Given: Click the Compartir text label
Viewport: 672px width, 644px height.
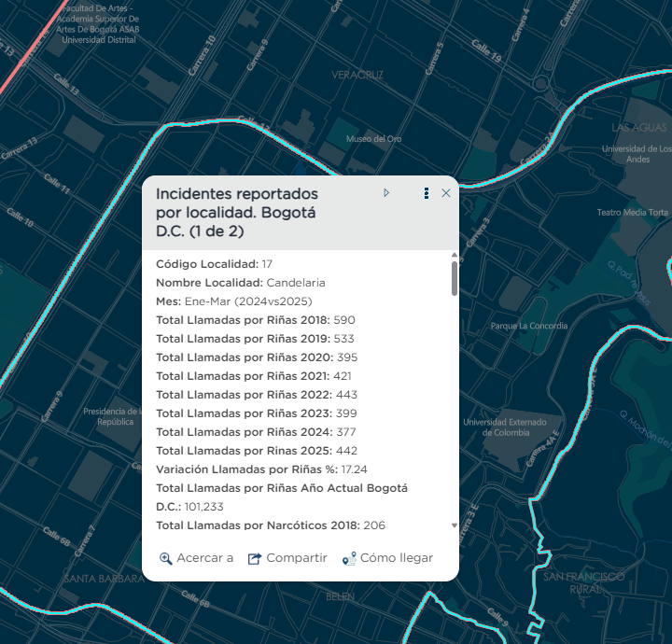Looking at the screenshot, I should click(x=297, y=558).
